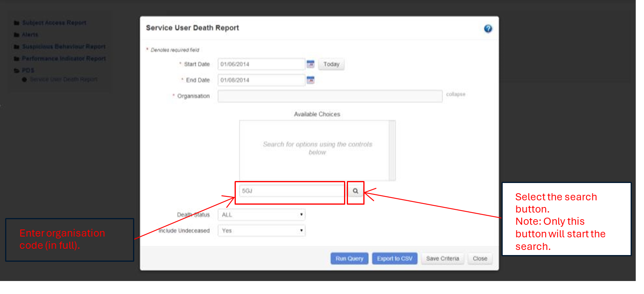Screen dimensions: 644x294
Task: Collapse the Organisation choices panel
Action: pyautogui.click(x=455, y=94)
